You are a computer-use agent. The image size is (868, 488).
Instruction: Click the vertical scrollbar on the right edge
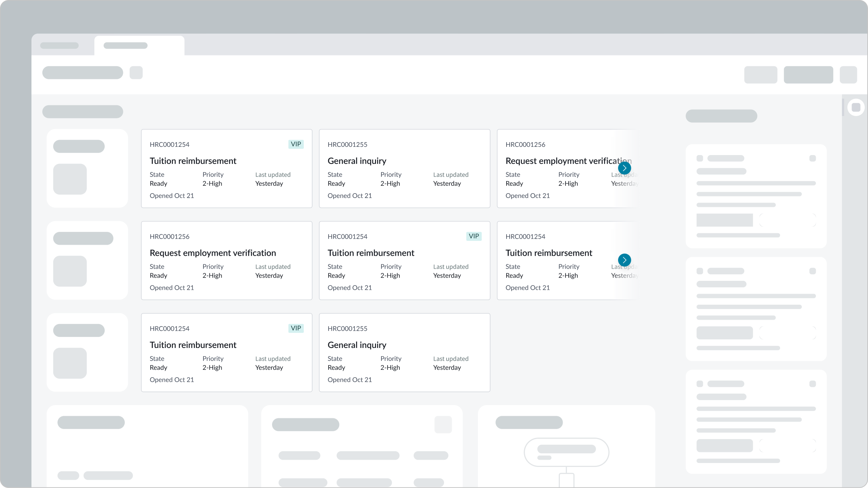[843, 107]
